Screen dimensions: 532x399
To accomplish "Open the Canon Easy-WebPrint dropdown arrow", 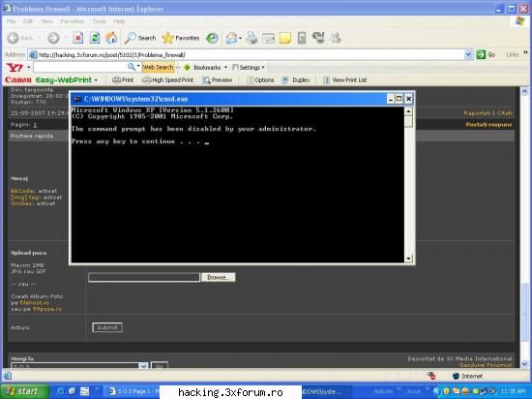I will pos(96,80).
